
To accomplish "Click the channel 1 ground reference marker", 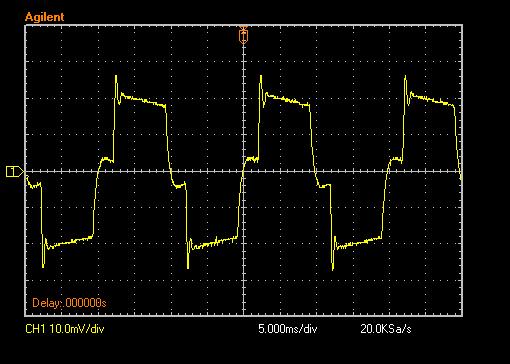I will click(x=15, y=172).
